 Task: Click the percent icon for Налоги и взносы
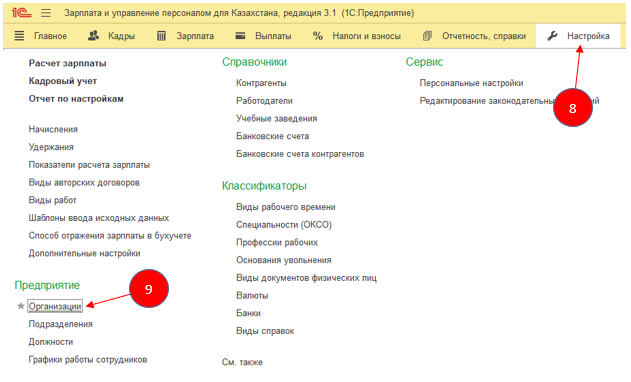tap(318, 36)
